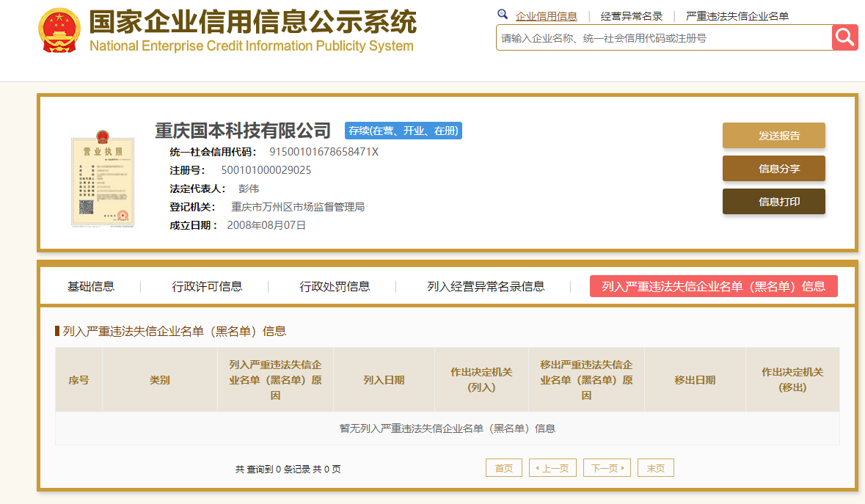Click the 序号 column header
The height and width of the screenshot is (504, 865).
[x=79, y=380]
